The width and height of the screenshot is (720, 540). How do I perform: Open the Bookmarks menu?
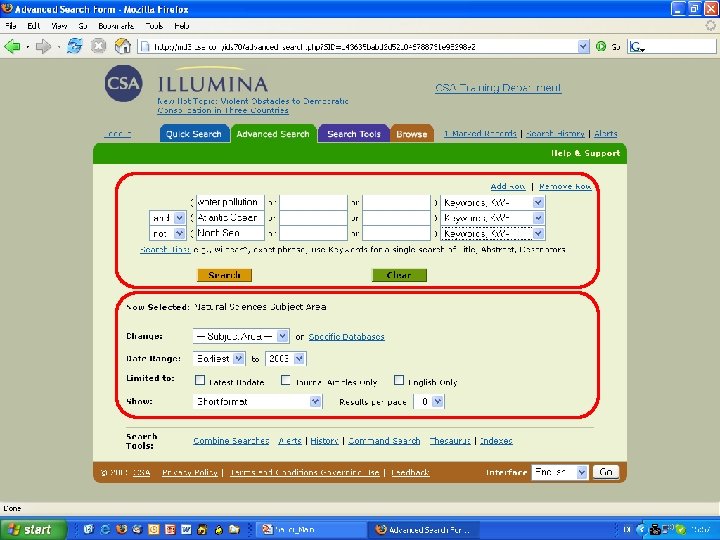click(x=116, y=26)
